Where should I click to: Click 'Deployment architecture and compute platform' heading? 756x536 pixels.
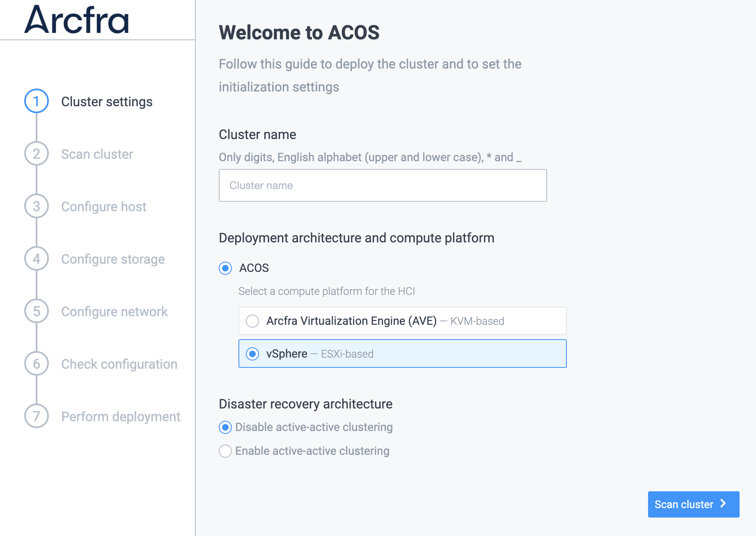357,238
